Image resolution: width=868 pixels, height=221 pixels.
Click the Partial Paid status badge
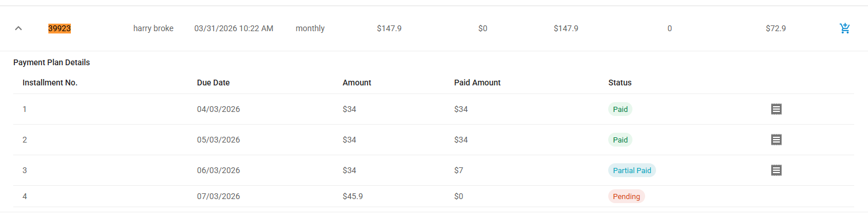tap(632, 170)
